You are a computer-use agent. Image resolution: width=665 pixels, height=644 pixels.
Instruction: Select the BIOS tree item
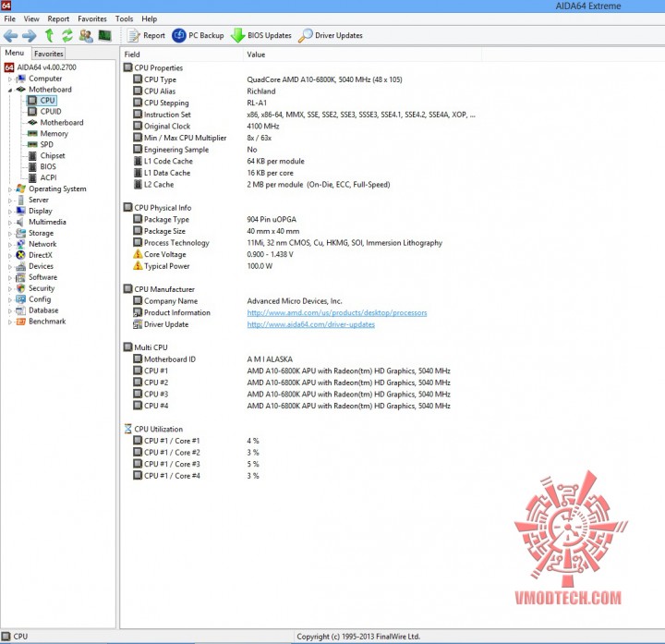(x=42, y=166)
